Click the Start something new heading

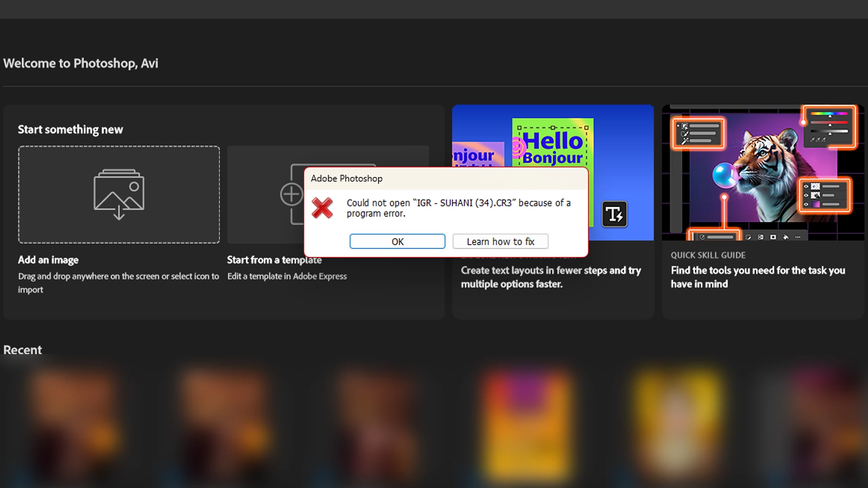point(70,129)
